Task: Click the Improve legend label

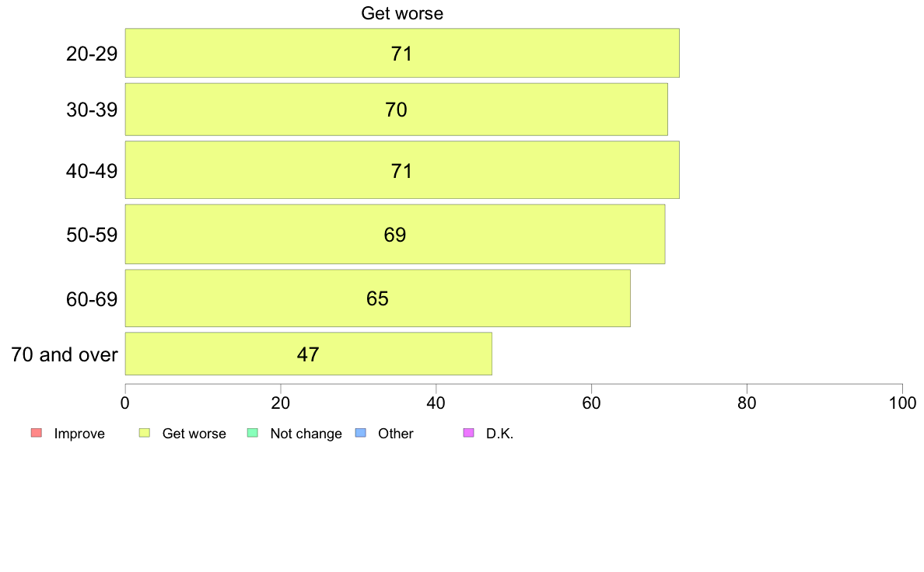Action: click(79, 434)
